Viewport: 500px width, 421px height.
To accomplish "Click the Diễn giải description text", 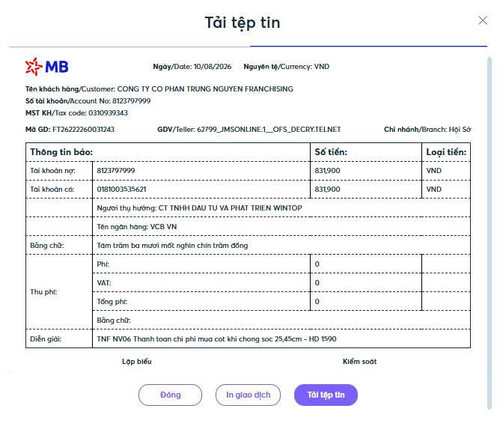I will tap(216, 339).
